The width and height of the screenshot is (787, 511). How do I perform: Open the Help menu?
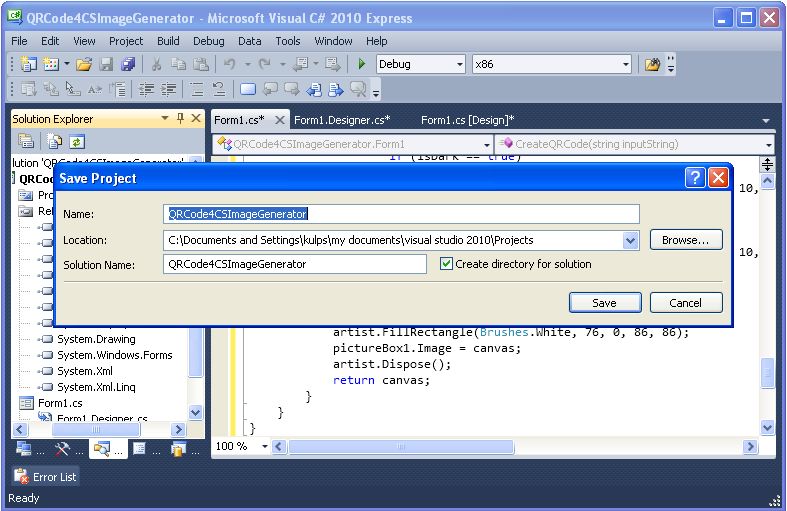[376, 41]
